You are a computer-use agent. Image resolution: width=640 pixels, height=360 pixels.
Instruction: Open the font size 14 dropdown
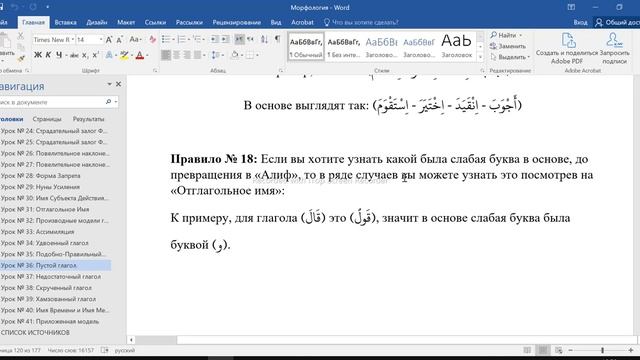point(100,40)
